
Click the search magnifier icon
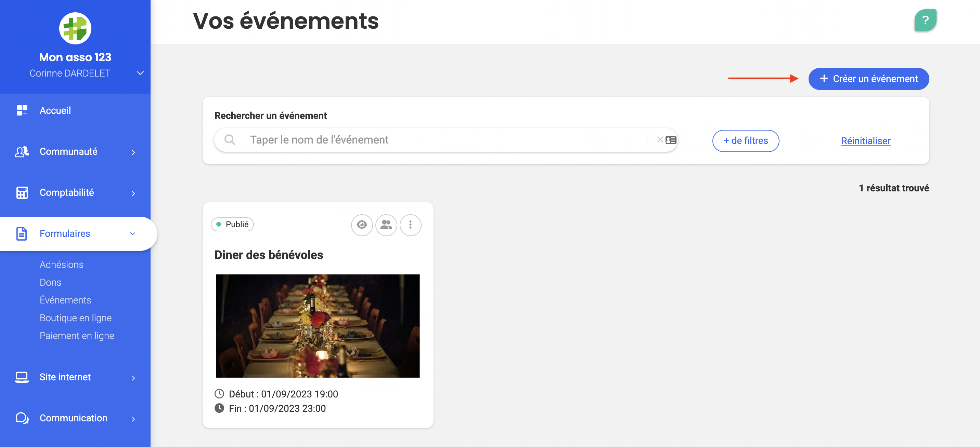[x=230, y=140]
